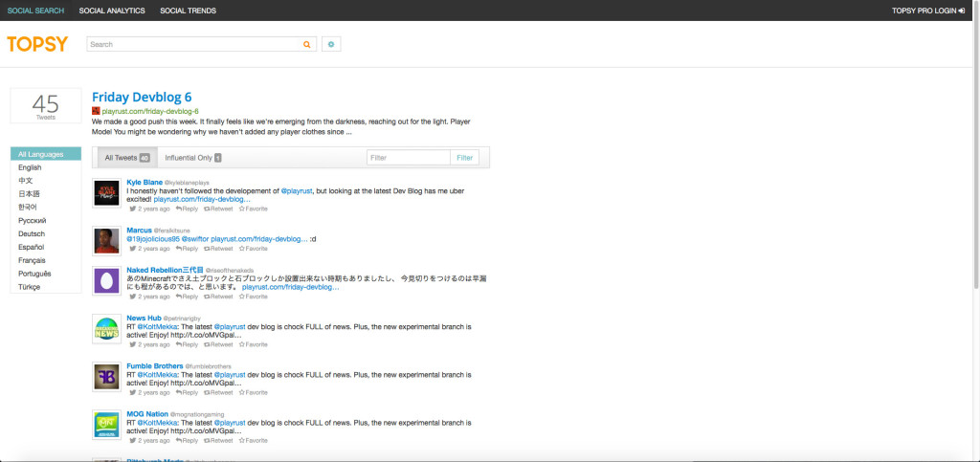Switch to the All Tweets tab
This screenshot has width=980, height=462.
pyautogui.click(x=127, y=158)
